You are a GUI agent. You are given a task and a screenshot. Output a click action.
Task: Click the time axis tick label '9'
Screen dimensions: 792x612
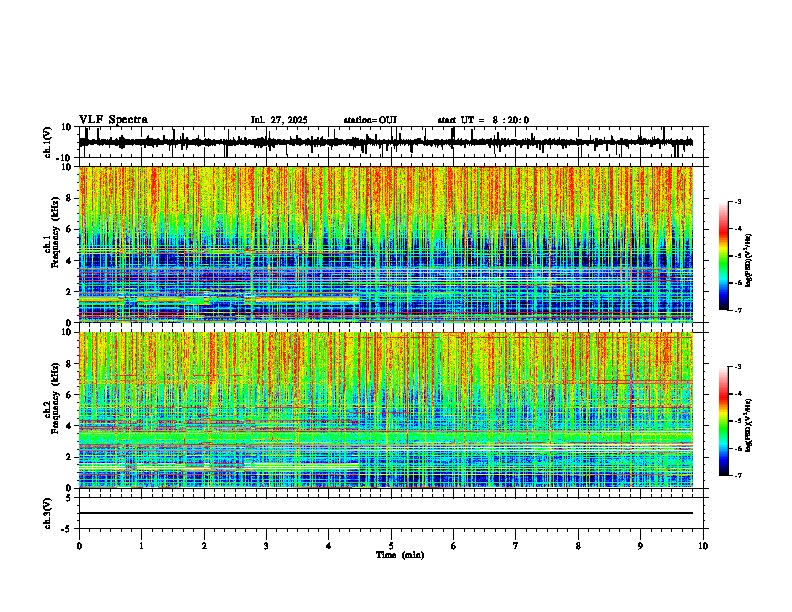pyautogui.click(x=640, y=546)
